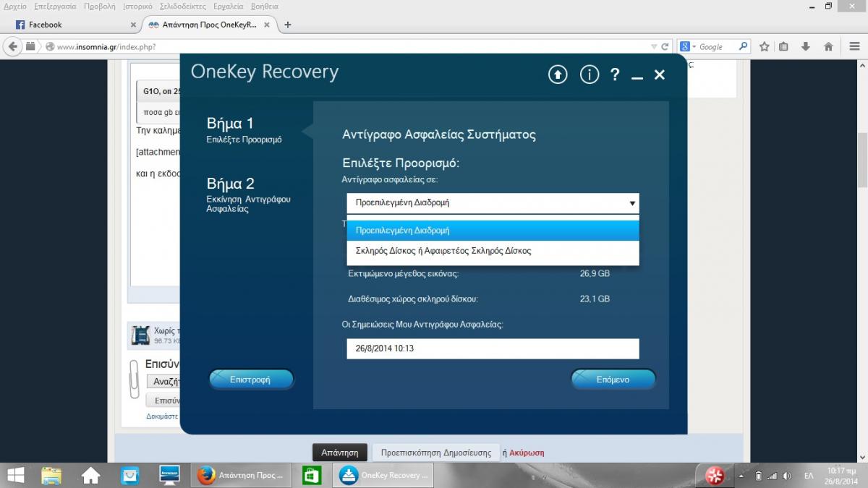Open a new Firefox tab

tap(288, 25)
